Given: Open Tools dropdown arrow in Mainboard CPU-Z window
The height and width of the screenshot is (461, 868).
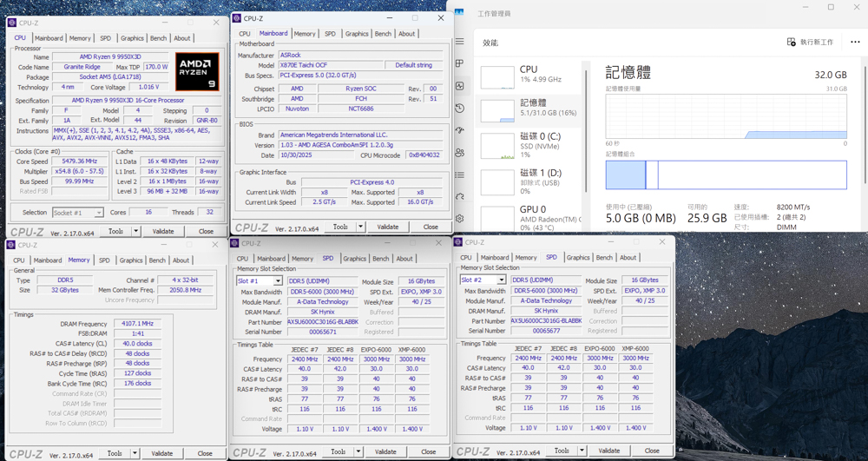Looking at the screenshot, I should tap(360, 227).
